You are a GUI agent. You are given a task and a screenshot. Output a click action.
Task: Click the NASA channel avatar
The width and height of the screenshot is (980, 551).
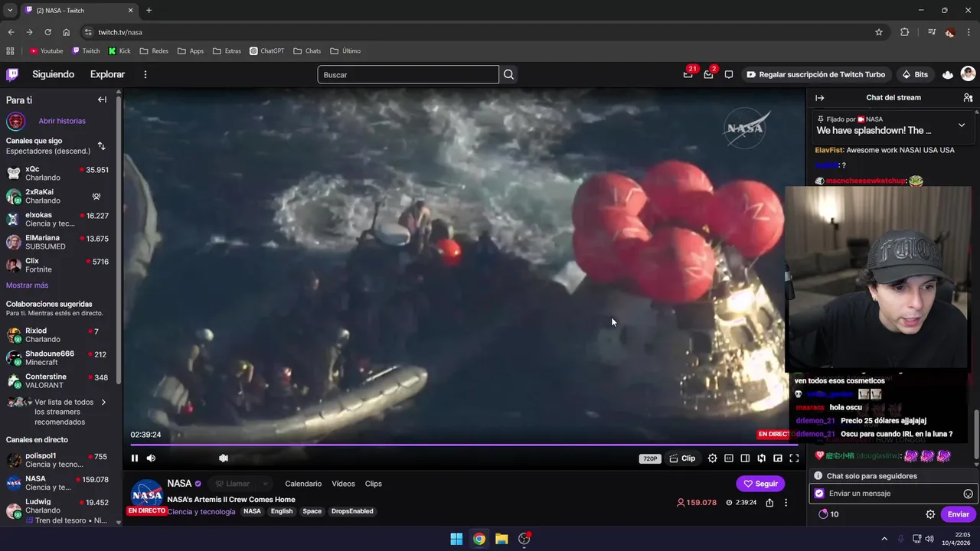pos(146,494)
